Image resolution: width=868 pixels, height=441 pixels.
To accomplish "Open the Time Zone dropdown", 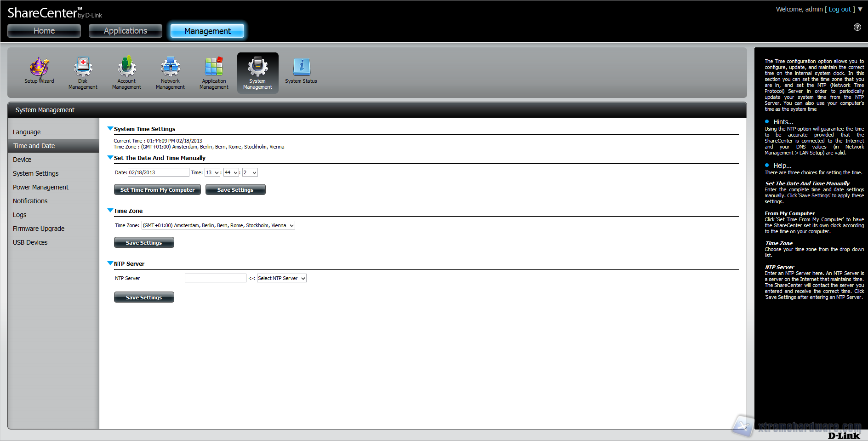I will coord(218,225).
